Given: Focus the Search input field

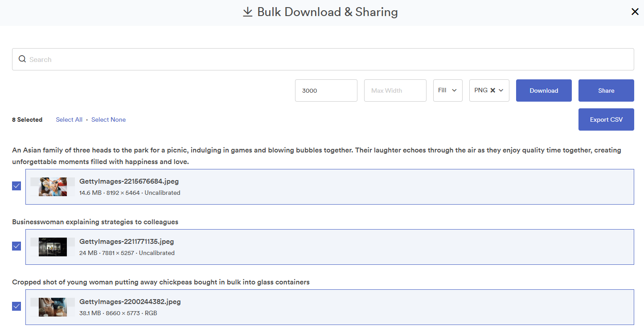Looking at the screenshot, I should (x=323, y=59).
